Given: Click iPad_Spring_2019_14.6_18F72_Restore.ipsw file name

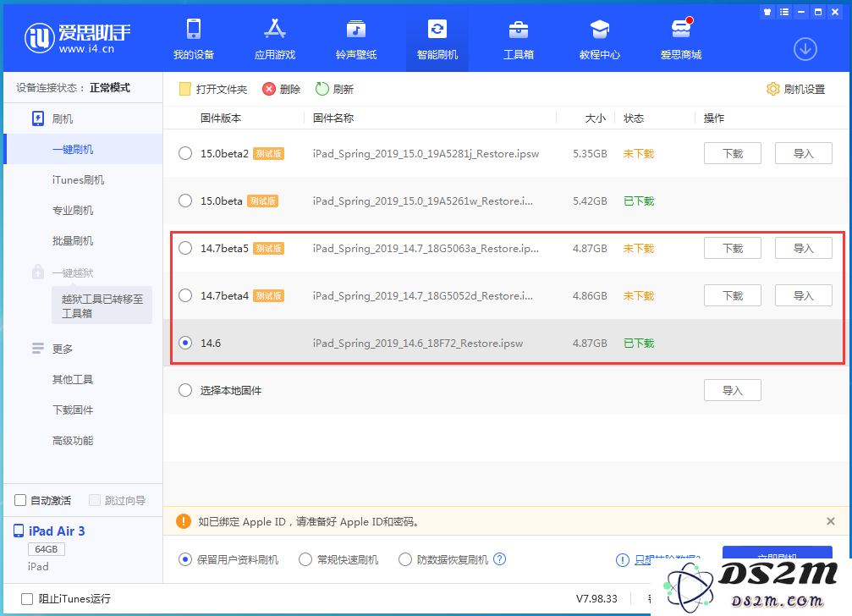Looking at the screenshot, I should [x=418, y=344].
